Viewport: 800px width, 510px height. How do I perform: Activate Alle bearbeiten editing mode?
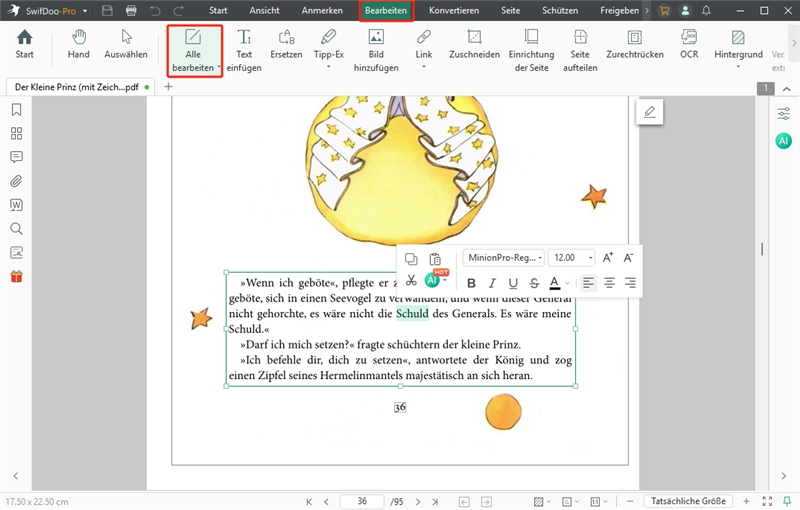[x=193, y=50]
